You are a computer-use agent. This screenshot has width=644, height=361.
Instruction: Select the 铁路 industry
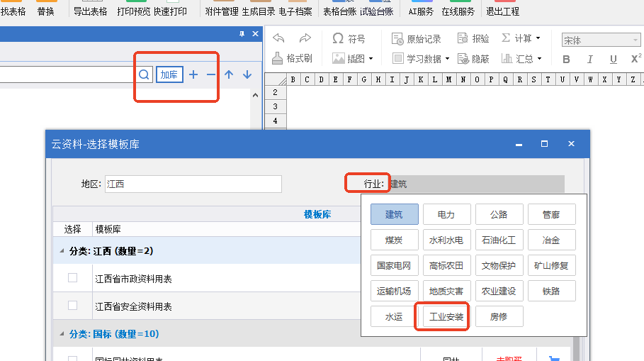552,291
